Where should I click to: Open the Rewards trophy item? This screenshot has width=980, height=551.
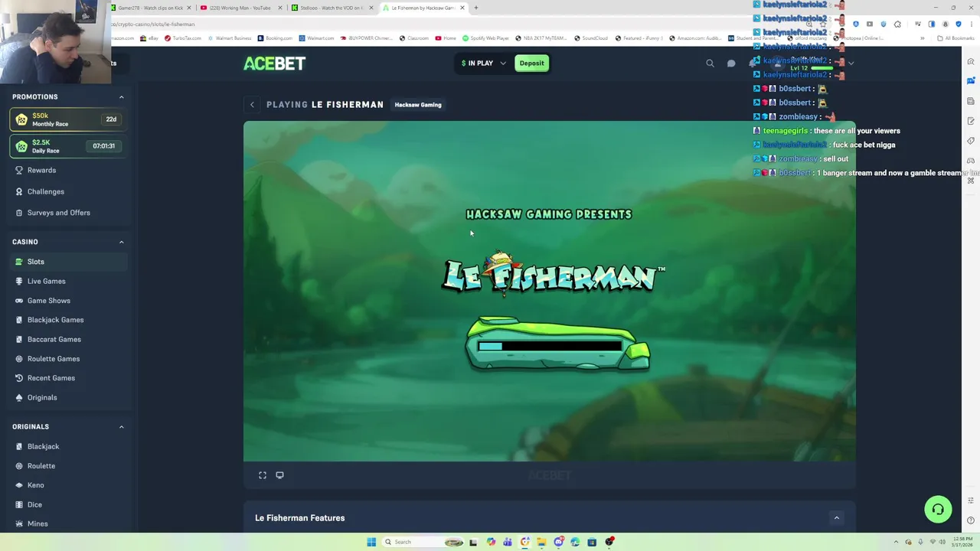click(67, 170)
